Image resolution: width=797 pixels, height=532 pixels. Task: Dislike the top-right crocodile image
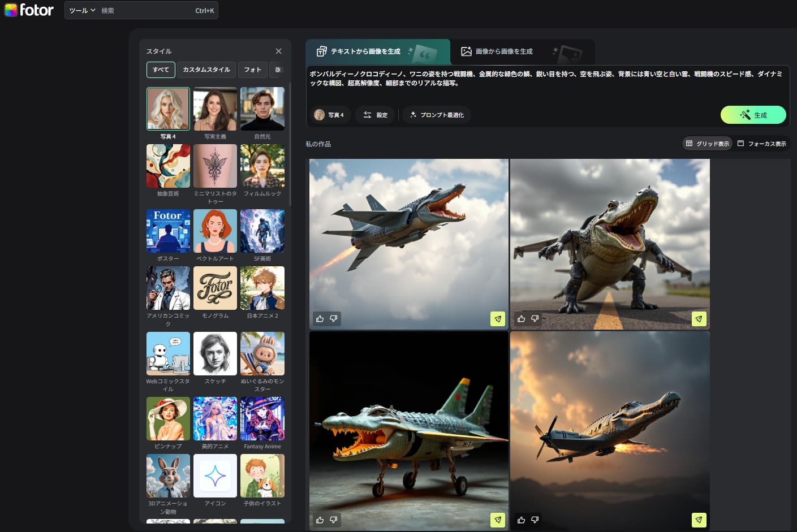click(535, 319)
